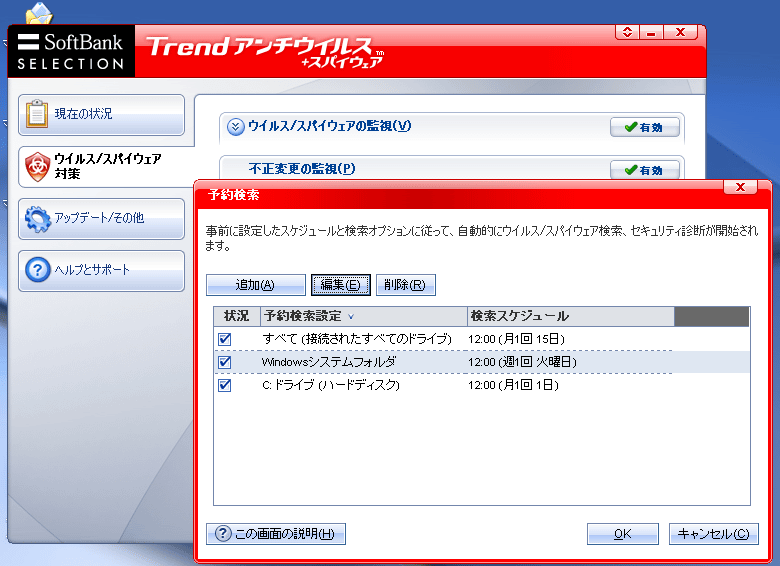Click the 12:00 (月1回 1日) schedule cell
This screenshot has height=566, width=780.
click(513, 385)
